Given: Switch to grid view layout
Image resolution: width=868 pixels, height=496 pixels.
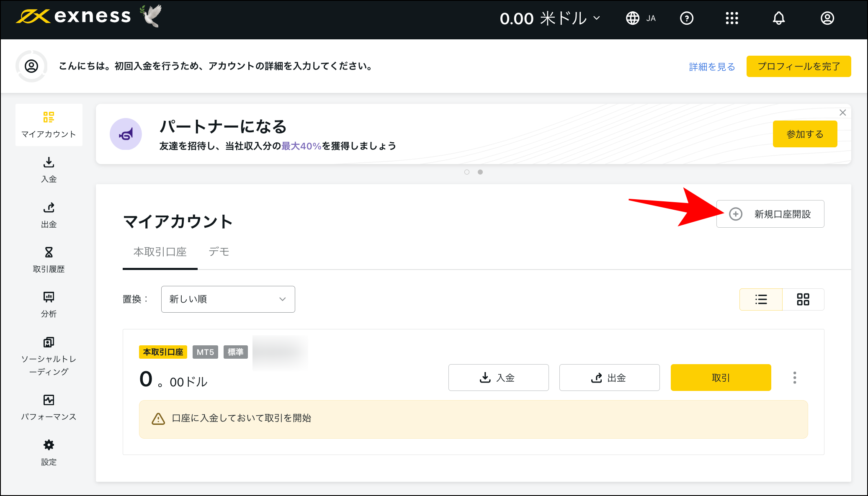Looking at the screenshot, I should [803, 299].
